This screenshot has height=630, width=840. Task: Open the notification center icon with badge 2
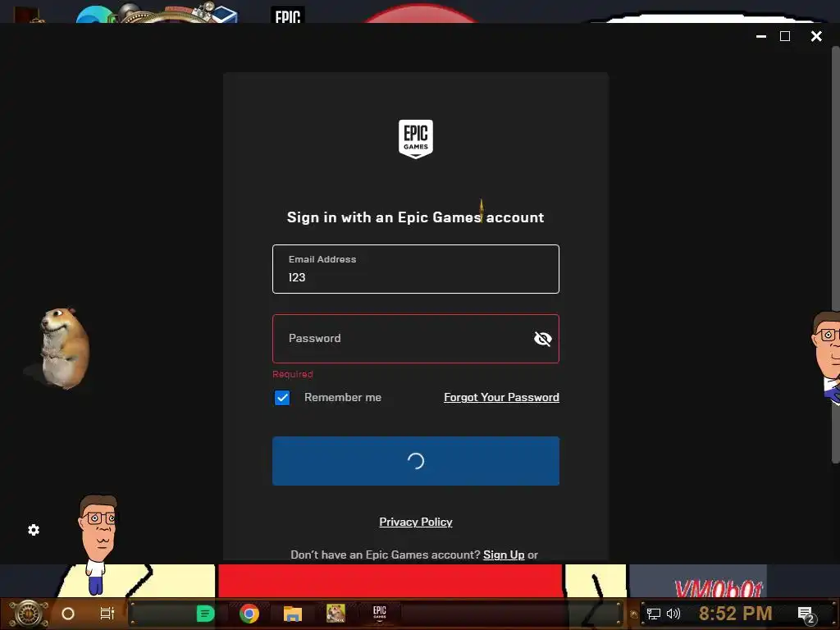pyautogui.click(x=806, y=614)
